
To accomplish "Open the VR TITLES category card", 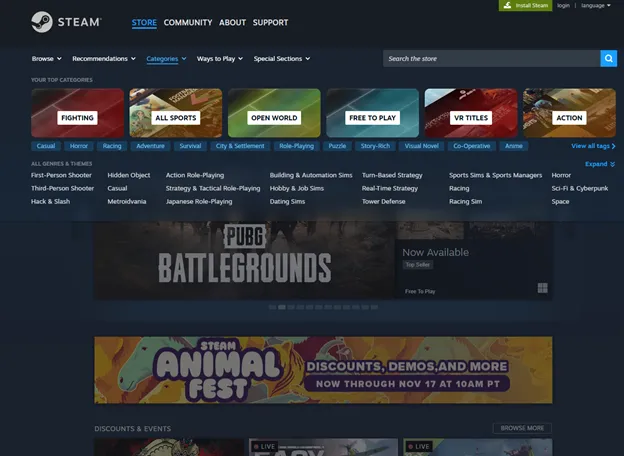I will point(471,113).
